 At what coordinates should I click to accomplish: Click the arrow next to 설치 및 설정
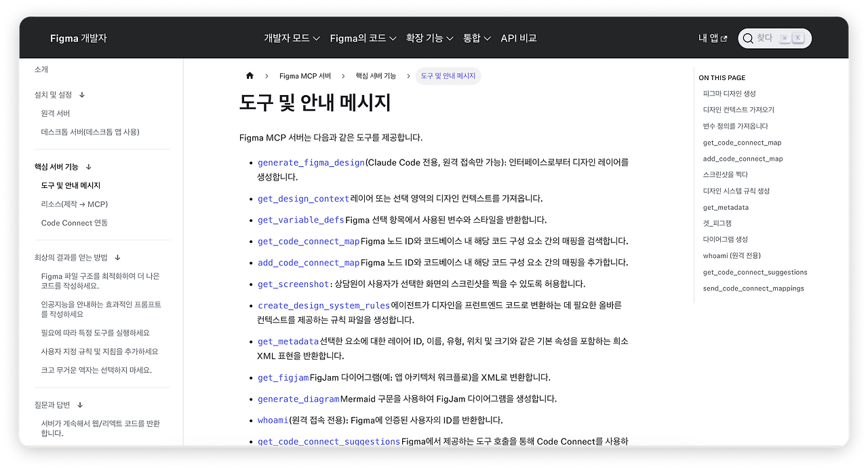coord(82,95)
